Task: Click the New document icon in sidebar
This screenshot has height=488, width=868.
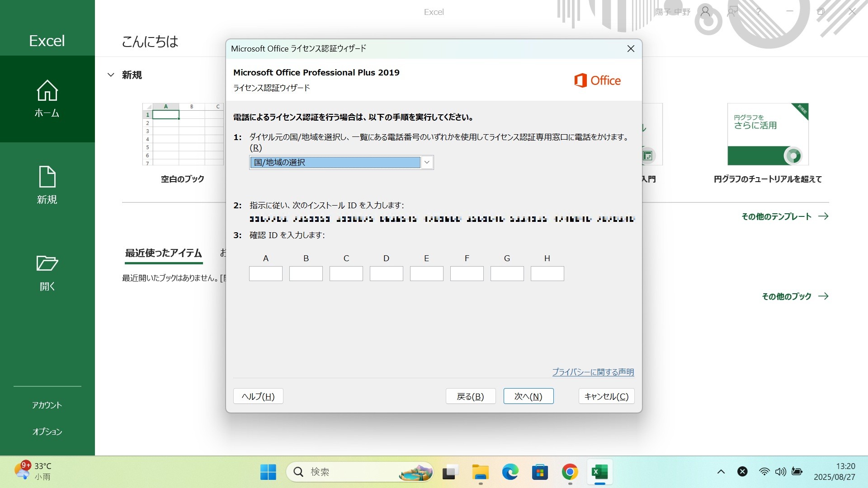Action: [x=47, y=177]
